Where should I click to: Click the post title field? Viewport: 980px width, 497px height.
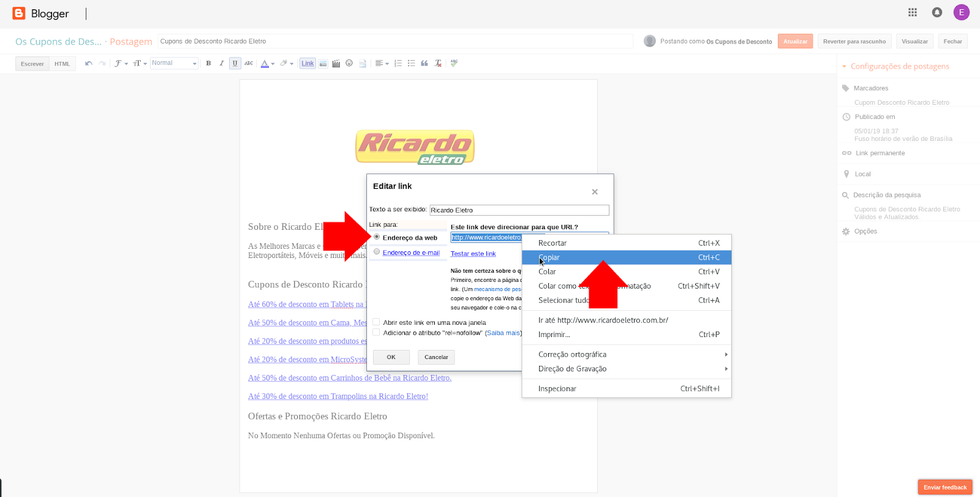tap(395, 41)
